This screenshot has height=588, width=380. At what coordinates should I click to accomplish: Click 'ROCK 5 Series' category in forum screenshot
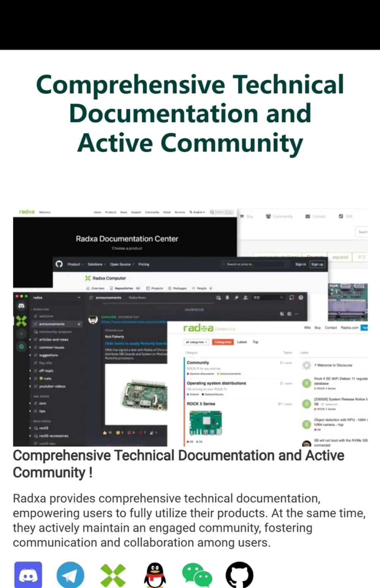tap(201, 404)
